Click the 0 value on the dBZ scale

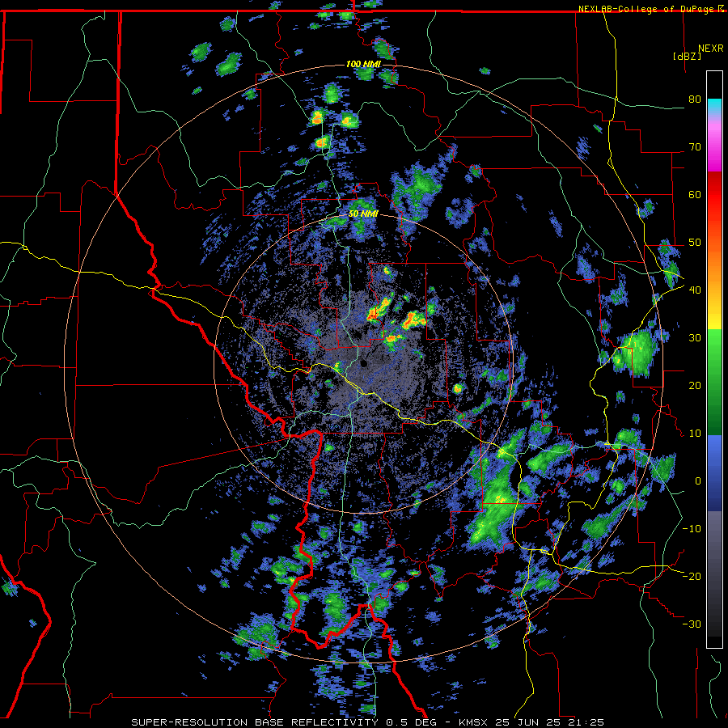(698, 481)
